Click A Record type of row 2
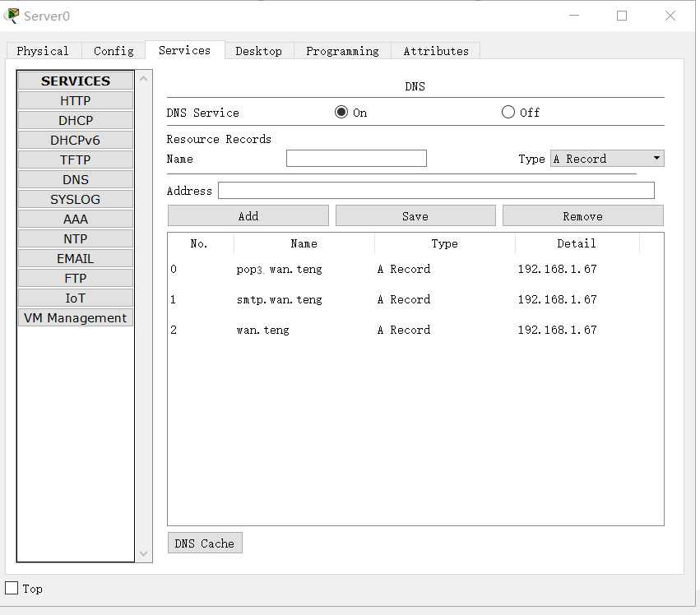700x615 pixels. pyautogui.click(x=404, y=330)
